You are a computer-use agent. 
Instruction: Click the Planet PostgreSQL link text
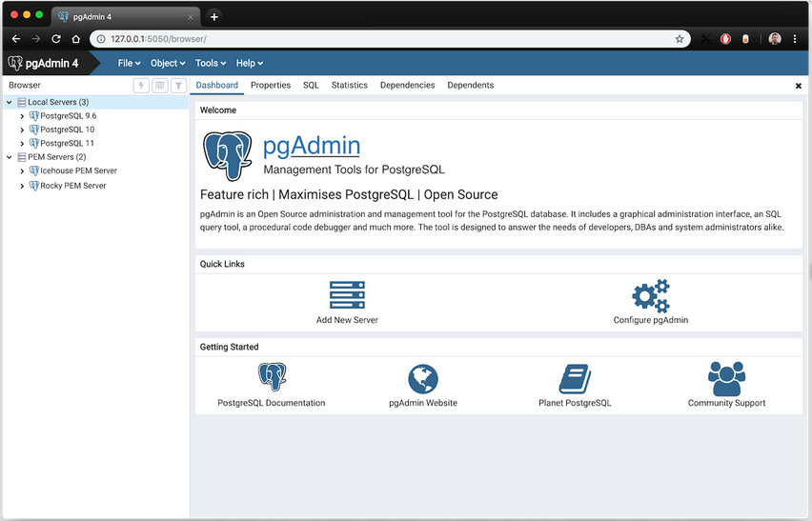pyautogui.click(x=575, y=403)
